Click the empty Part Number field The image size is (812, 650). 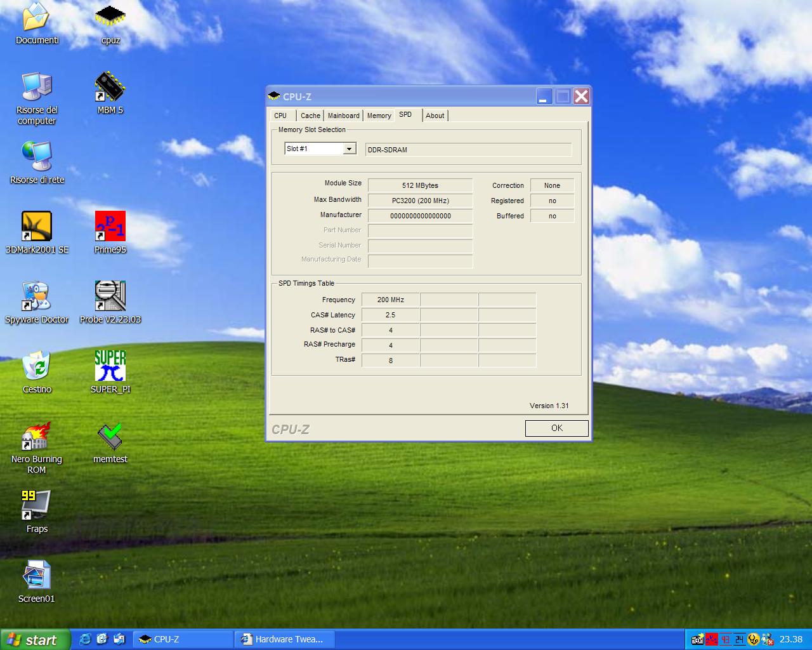click(420, 231)
